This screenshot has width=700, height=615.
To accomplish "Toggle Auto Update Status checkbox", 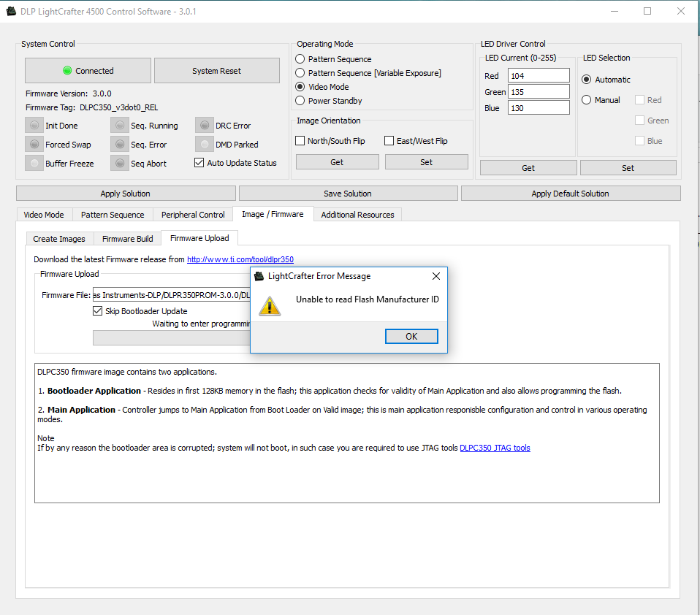I will click(x=199, y=162).
